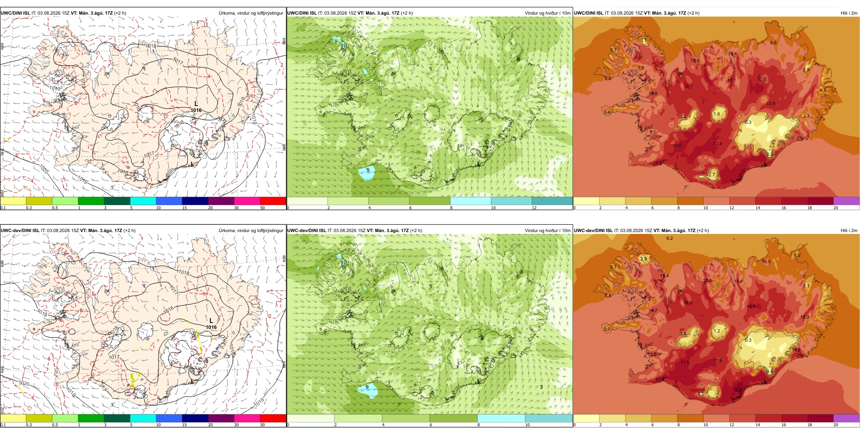The height and width of the screenshot is (434, 868).
Task: Click green 6–8 swatch in UWC-dev wind legend
Action: [x=454, y=418]
